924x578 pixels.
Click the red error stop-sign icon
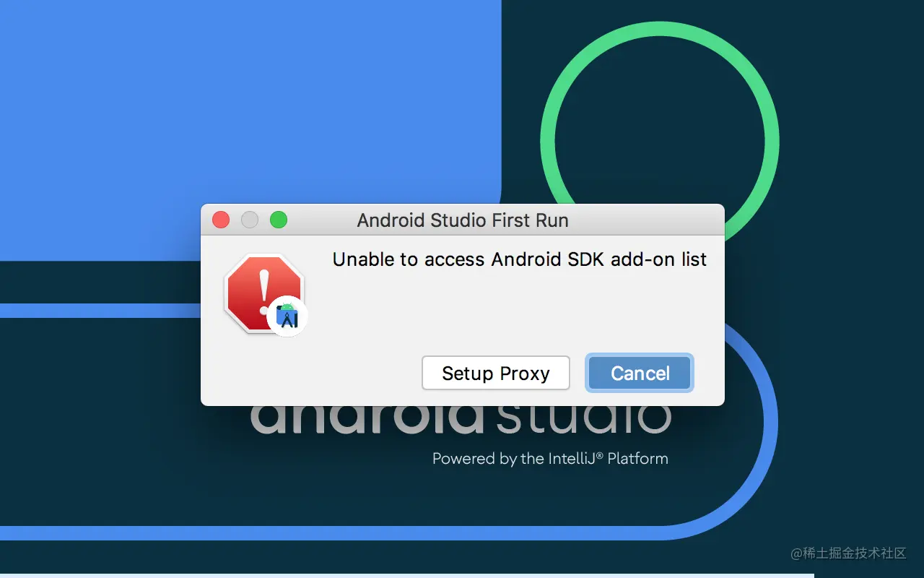click(x=263, y=292)
